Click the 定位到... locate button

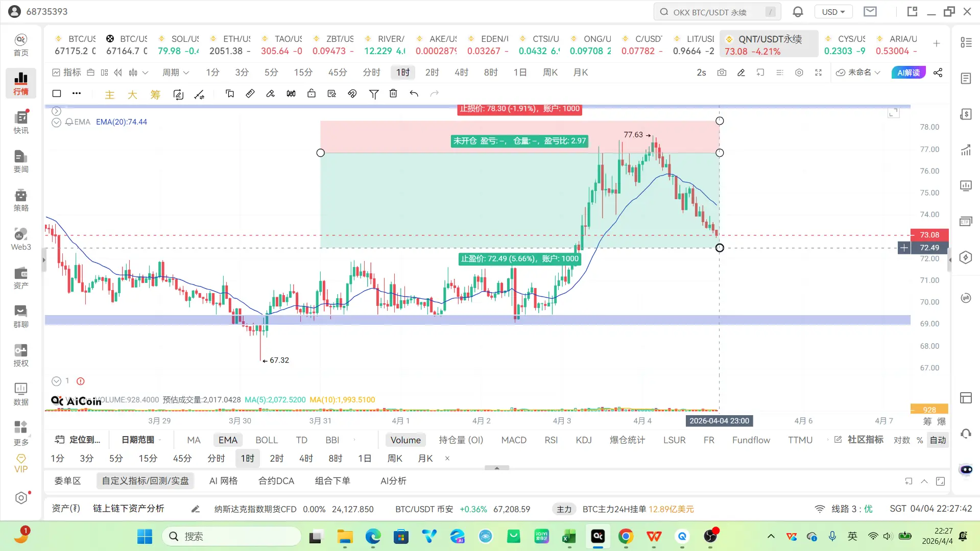click(78, 440)
